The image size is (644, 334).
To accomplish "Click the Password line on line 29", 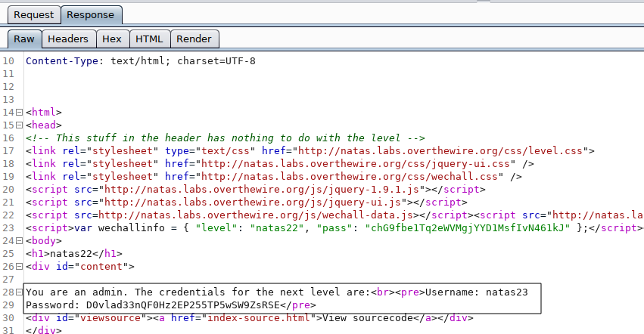I will [171, 305].
